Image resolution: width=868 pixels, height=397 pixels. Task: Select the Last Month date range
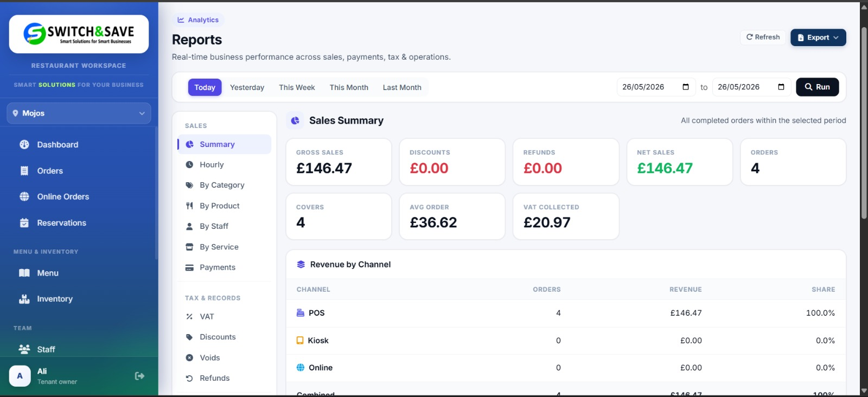coord(402,87)
